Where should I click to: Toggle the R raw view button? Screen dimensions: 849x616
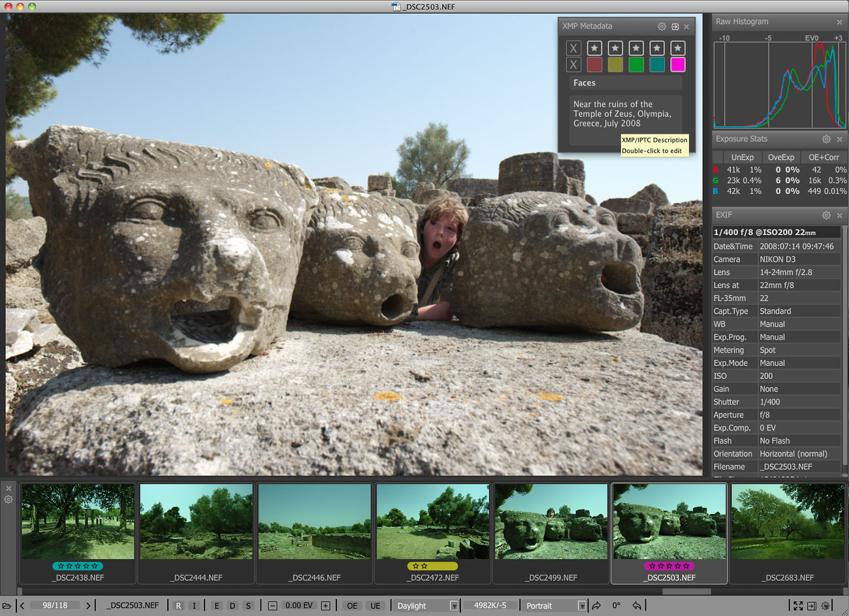click(178, 606)
